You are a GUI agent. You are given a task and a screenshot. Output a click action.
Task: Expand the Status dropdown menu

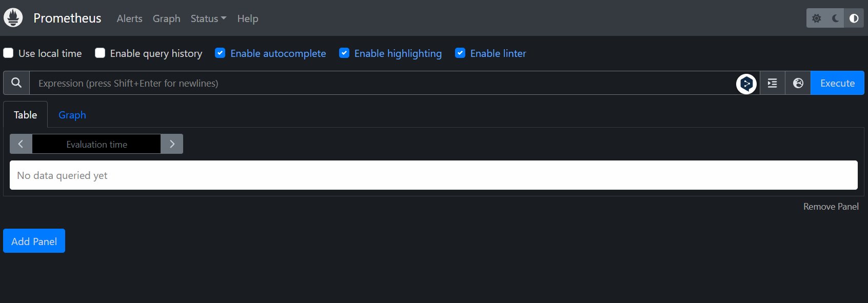click(x=208, y=18)
